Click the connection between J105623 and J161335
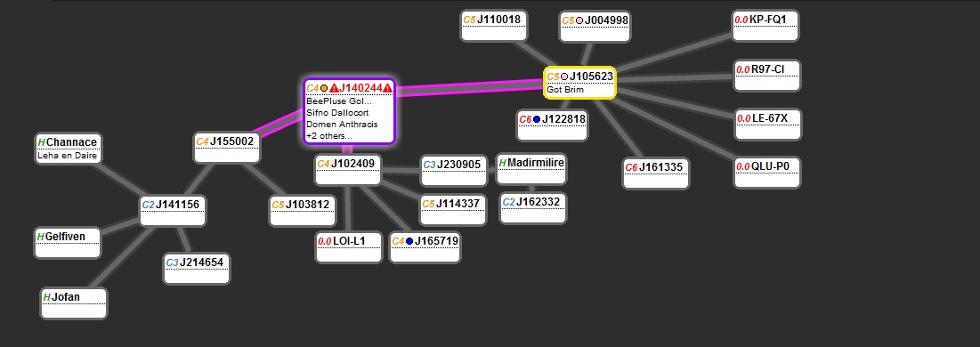Screen dimensions: 980x347 (x=618, y=129)
